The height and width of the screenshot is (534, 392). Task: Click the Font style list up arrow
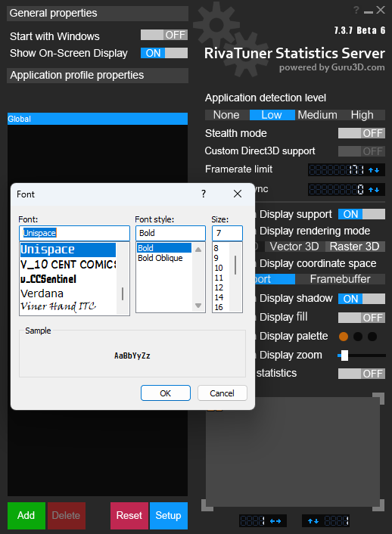tap(198, 250)
